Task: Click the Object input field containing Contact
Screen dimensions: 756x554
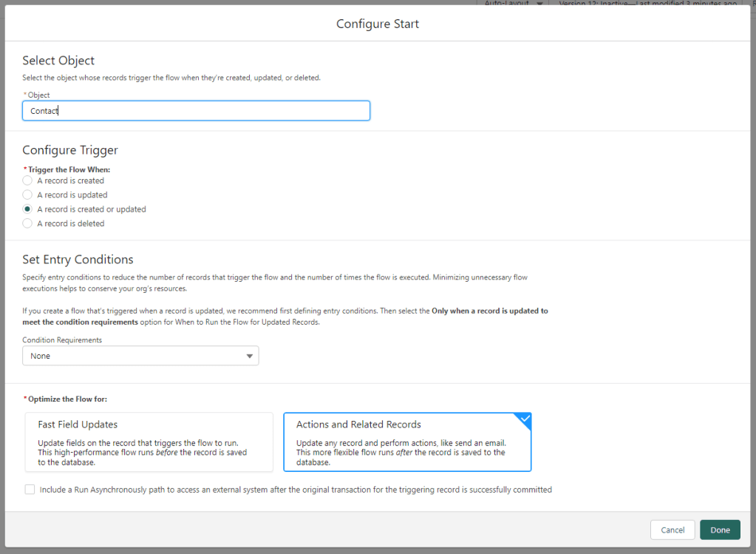Action: click(196, 111)
